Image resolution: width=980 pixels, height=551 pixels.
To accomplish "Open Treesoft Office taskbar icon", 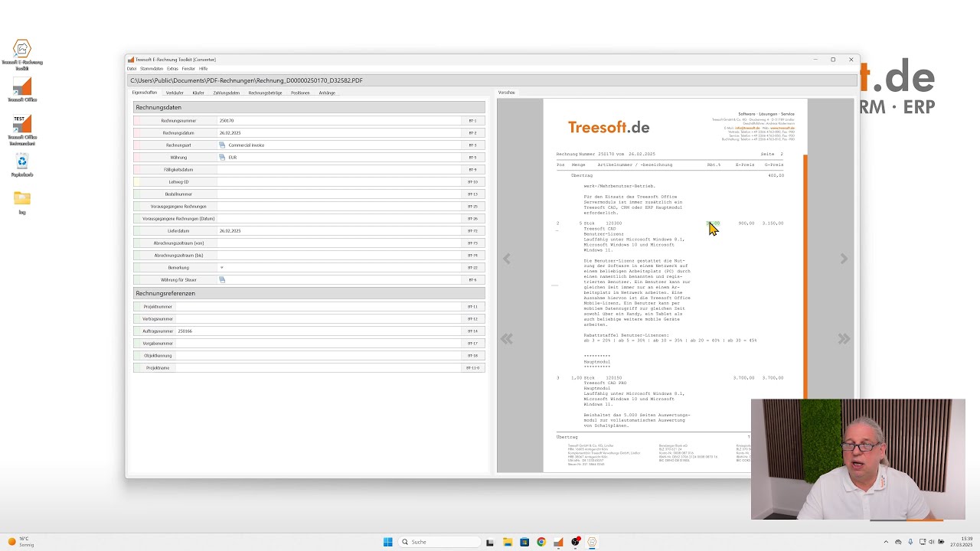I will (558, 542).
